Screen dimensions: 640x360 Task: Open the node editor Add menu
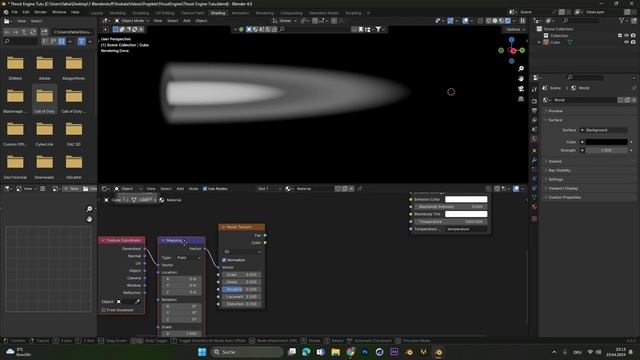click(x=180, y=189)
